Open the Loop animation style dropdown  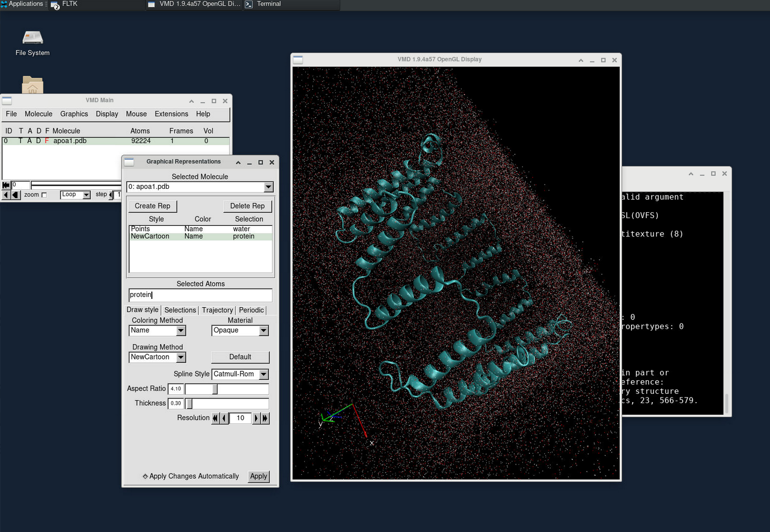pyautogui.click(x=76, y=195)
